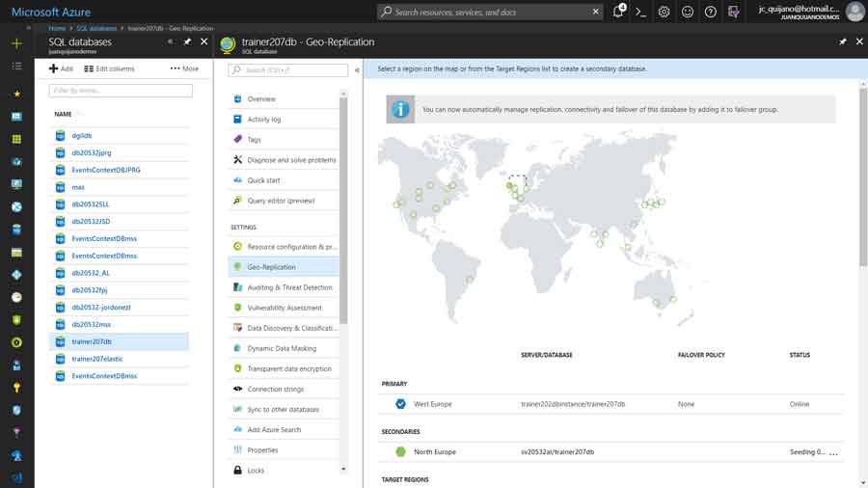This screenshot has width=868, height=488.
Task: Click the resource menu scrollbar
Action: [343, 210]
